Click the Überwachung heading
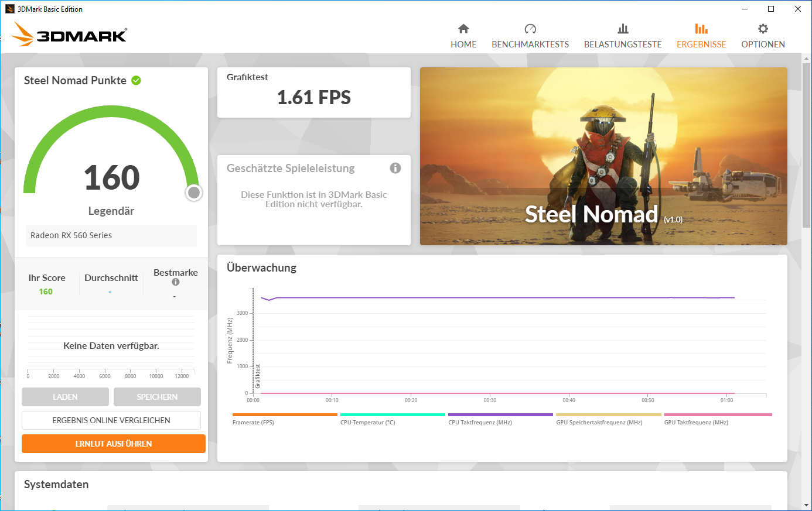812x511 pixels. (x=261, y=268)
